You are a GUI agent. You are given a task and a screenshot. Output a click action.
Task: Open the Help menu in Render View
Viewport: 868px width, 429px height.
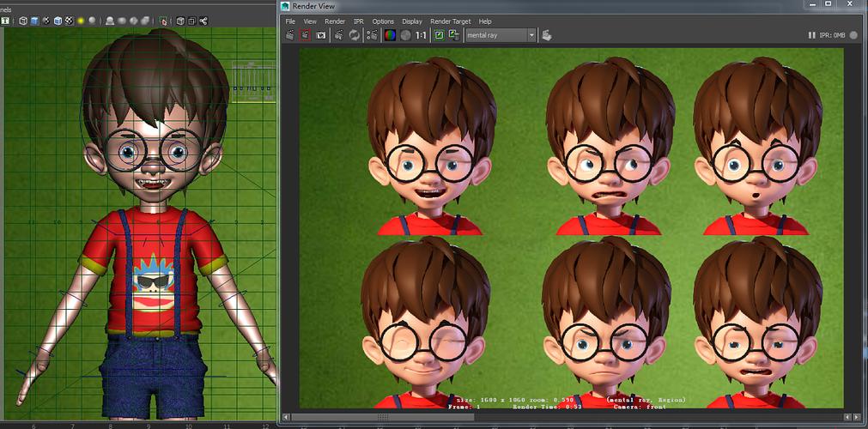(485, 21)
